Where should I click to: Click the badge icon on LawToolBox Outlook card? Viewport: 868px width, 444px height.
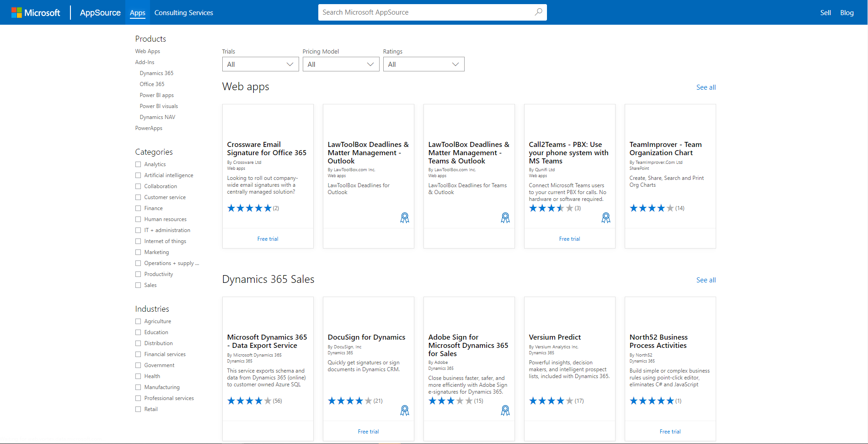point(405,218)
